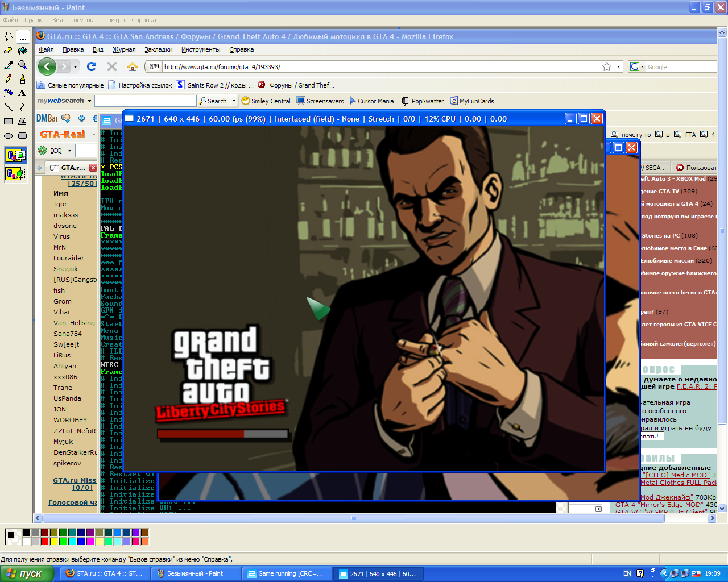
Task: Click Paint's vertical scrollbar down arrow
Action: [x=722, y=509]
